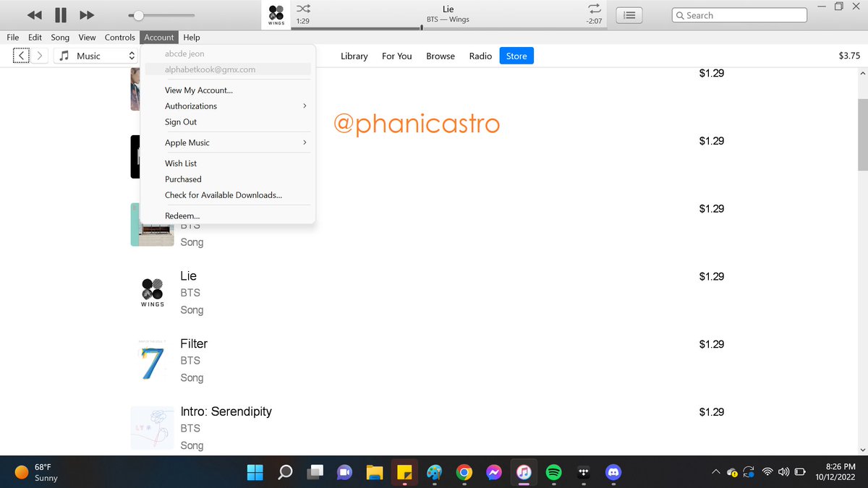Open the Music media type dropdown
868x488 pixels.
point(96,56)
